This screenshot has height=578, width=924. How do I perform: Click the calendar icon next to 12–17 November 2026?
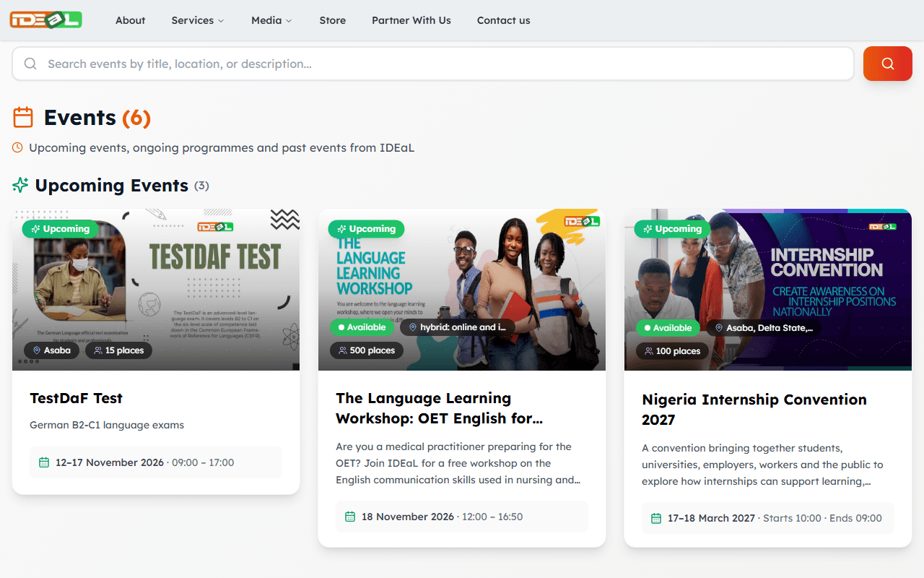click(44, 462)
